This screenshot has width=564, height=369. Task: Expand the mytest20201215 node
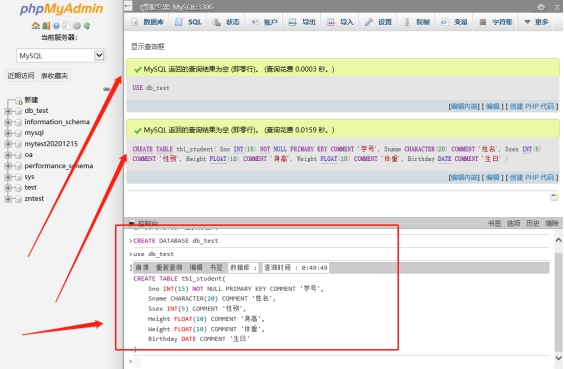pos(8,144)
